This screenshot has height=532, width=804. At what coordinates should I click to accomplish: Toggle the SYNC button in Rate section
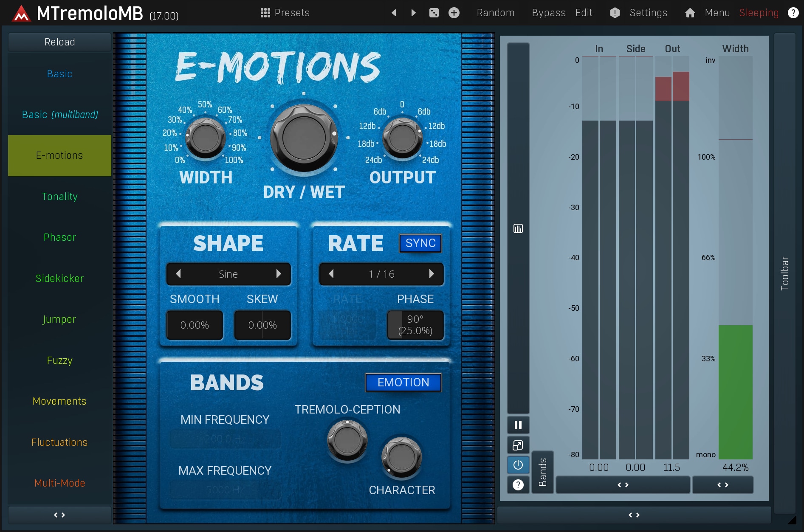click(420, 243)
